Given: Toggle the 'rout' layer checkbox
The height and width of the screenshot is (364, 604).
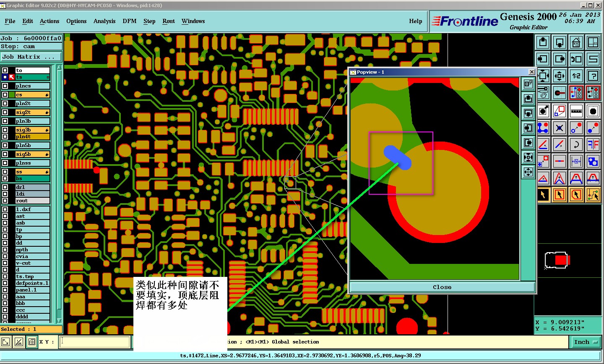Looking at the screenshot, I should 5,201.
